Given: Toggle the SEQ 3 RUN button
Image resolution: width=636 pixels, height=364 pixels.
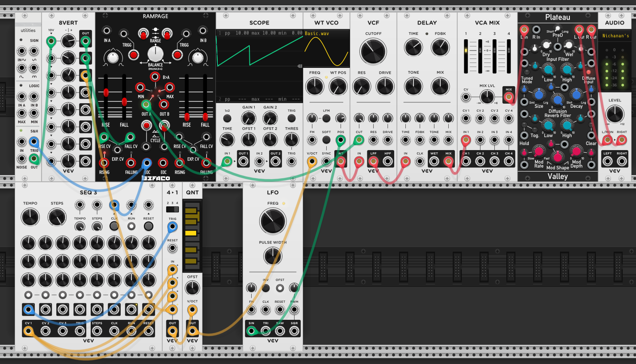Looking at the screenshot, I should (131, 226).
